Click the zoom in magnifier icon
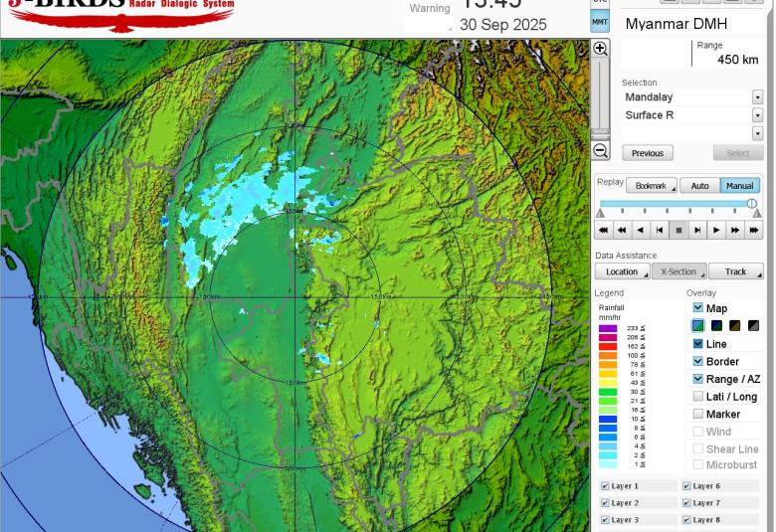Screen dimensions: 776x532 (x=600, y=49)
